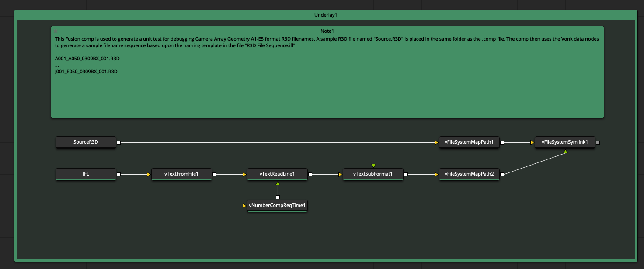Click vFileSystemMapPath2's yellow input arrow
Image resolution: width=644 pixels, height=269 pixels.
(436, 174)
